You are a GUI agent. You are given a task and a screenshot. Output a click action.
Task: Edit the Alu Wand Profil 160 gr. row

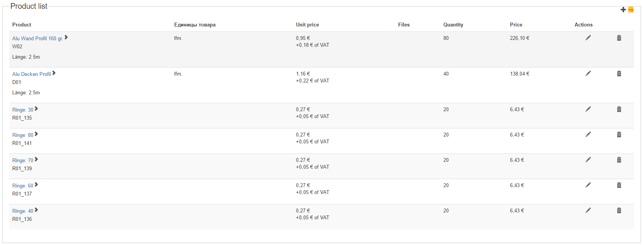tap(588, 38)
